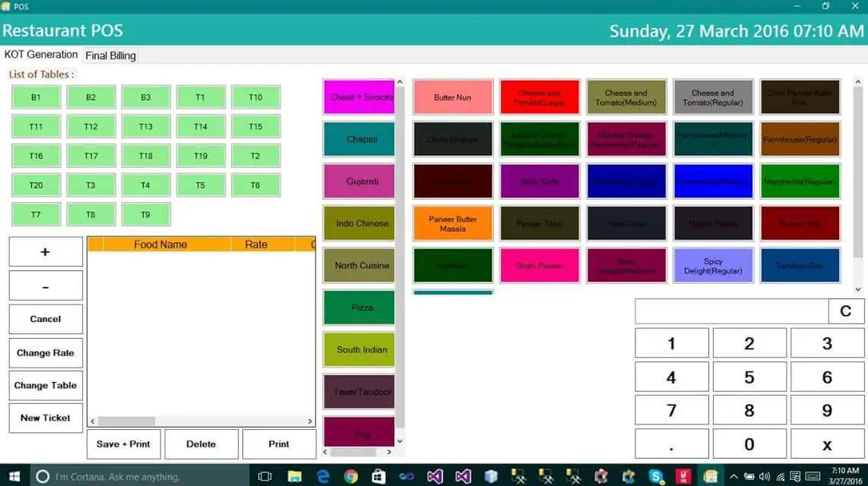This screenshot has width=868, height=486.
Task: Open Google Chrome from the taskbar
Action: (x=350, y=476)
